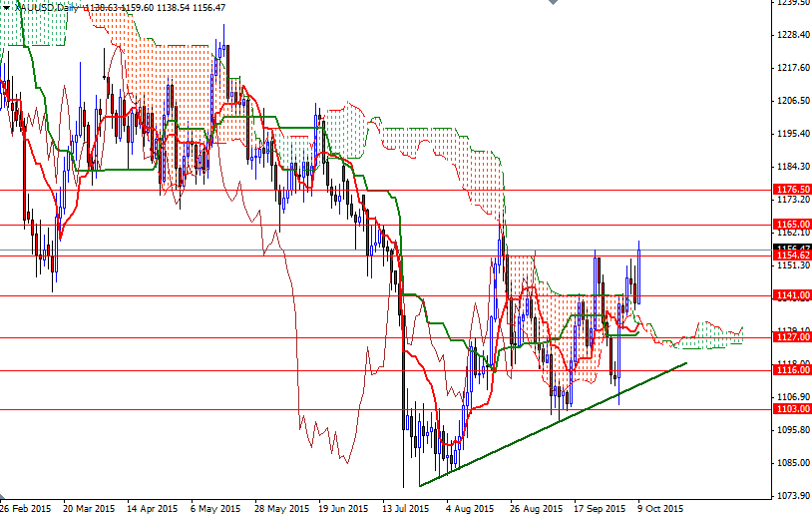Click the 1195.40 value on price axis

pyautogui.click(x=791, y=134)
